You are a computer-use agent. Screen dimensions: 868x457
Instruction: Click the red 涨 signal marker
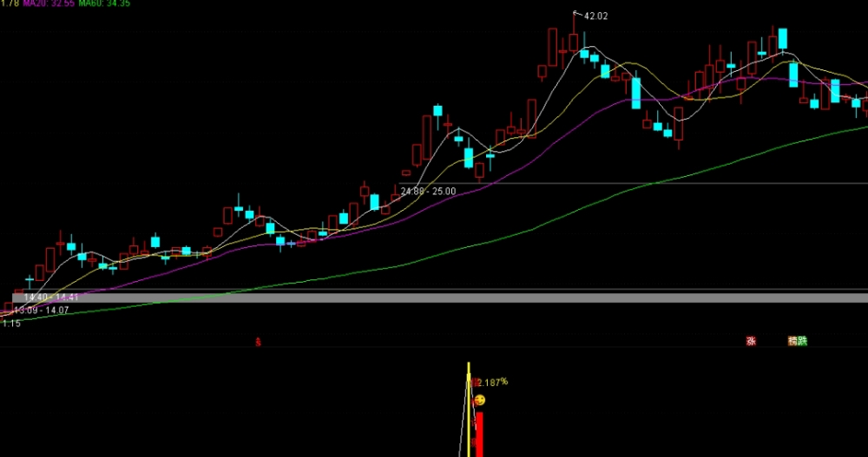[x=751, y=342]
